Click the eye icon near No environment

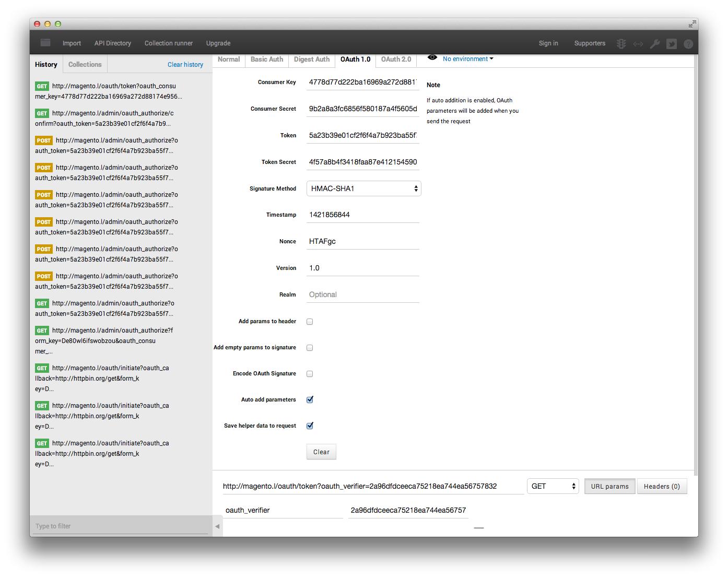(432, 58)
